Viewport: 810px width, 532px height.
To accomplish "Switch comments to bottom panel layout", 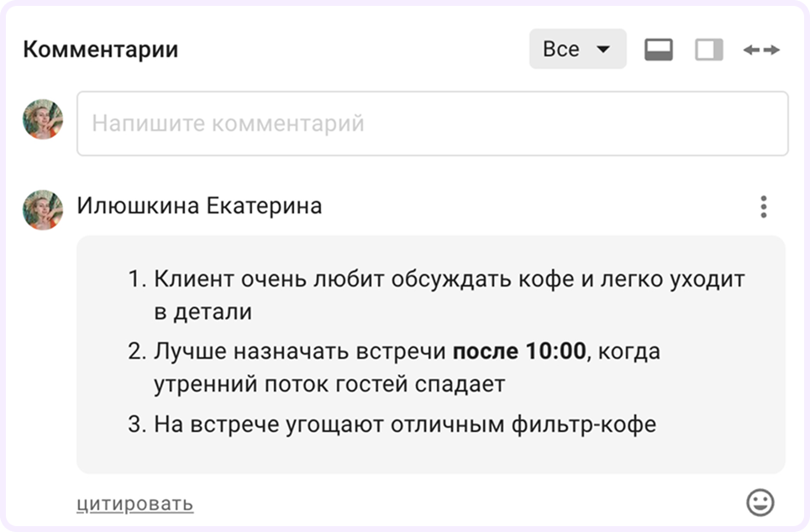I will point(659,49).
